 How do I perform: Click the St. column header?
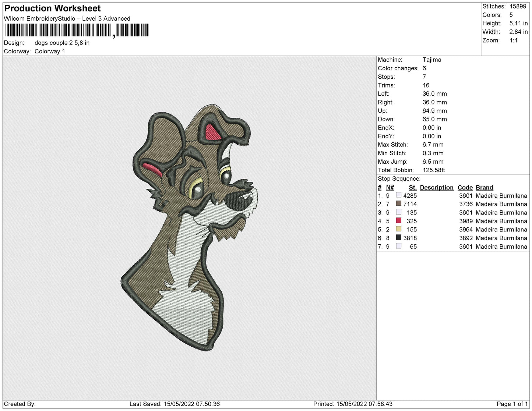pyautogui.click(x=413, y=187)
